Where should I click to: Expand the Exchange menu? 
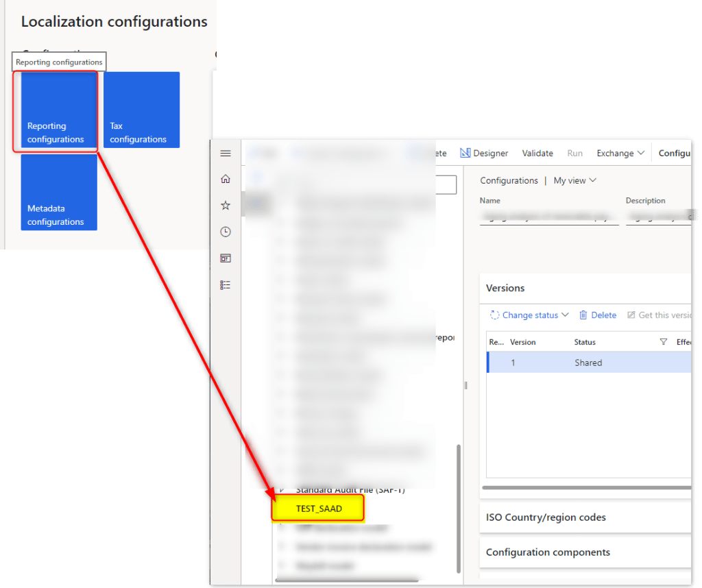coord(620,154)
